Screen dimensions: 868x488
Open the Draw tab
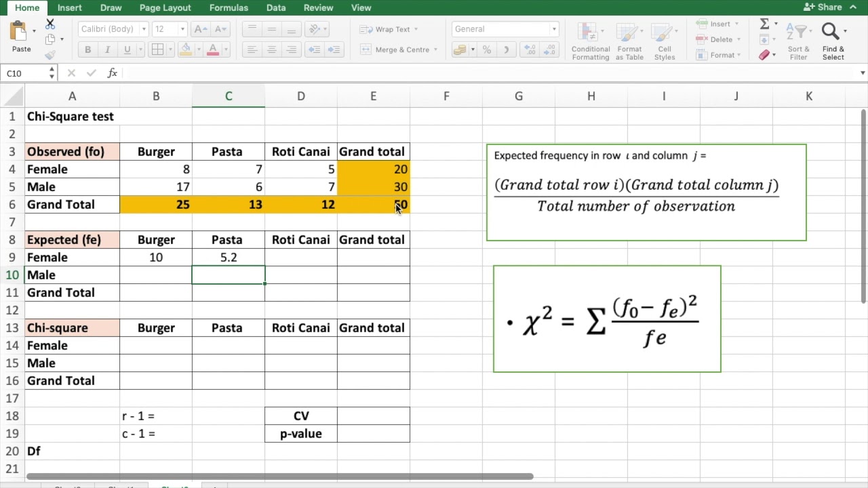111,7
